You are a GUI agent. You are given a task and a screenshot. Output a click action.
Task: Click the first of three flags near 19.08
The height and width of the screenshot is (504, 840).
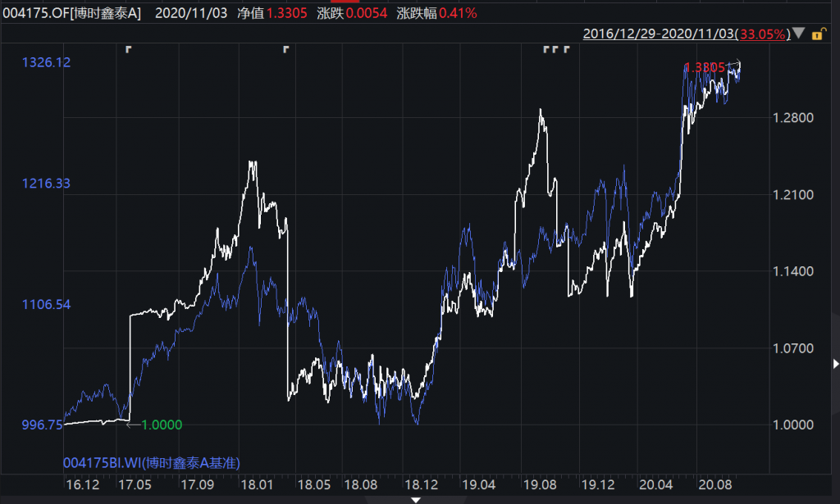(546, 50)
